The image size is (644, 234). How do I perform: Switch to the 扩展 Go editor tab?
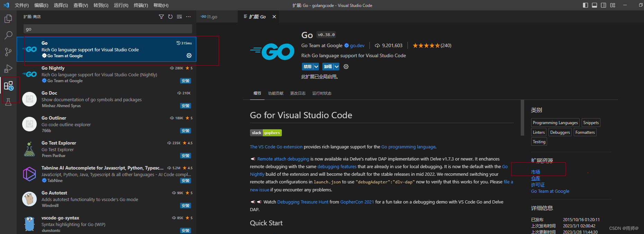pyautogui.click(x=258, y=17)
